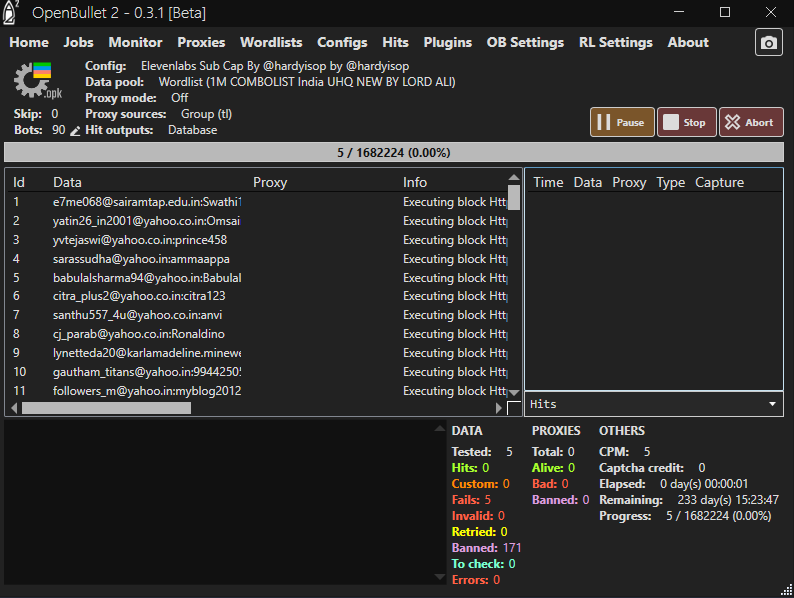Close the OpenBullet window
Viewport: 794px width, 598px height.
pyautogui.click(x=771, y=12)
